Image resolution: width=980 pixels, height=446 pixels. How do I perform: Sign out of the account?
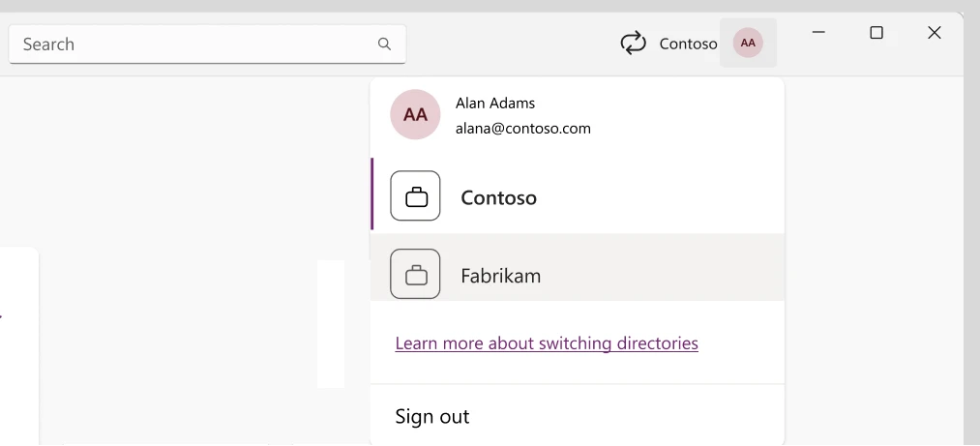coord(432,416)
